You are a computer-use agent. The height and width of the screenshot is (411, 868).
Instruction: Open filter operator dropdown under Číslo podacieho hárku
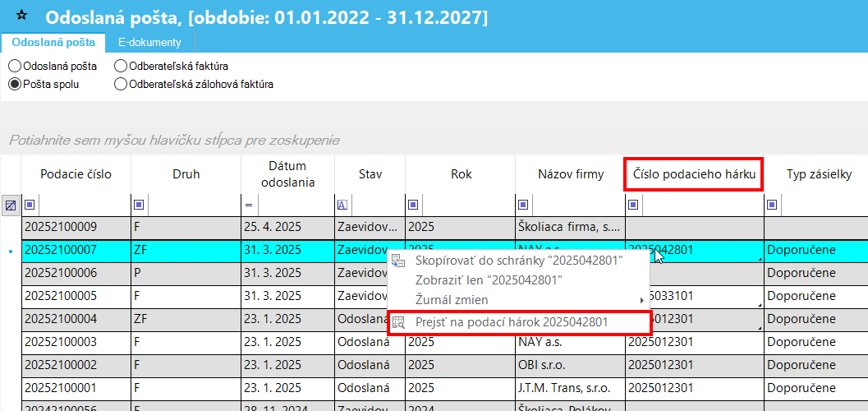[633, 205]
